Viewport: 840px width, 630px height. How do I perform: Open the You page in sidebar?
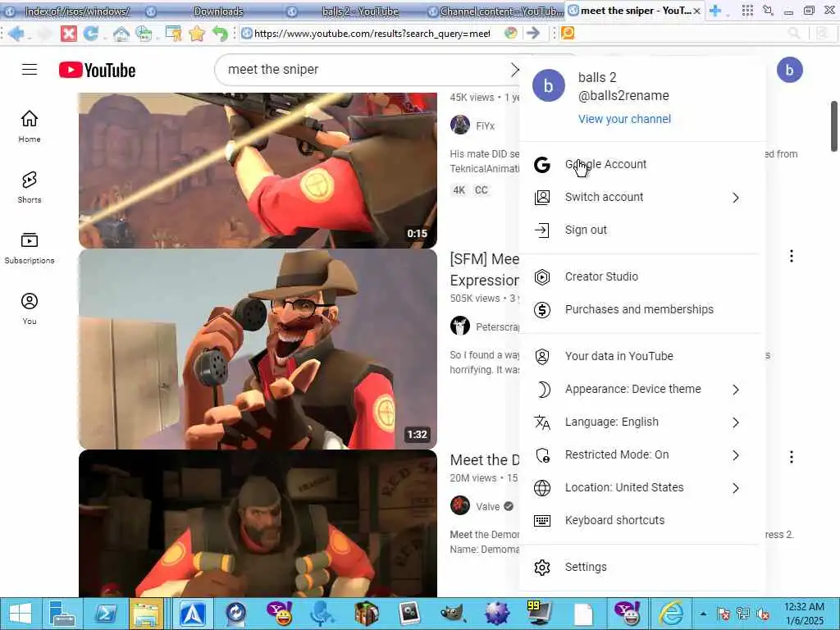point(30,308)
